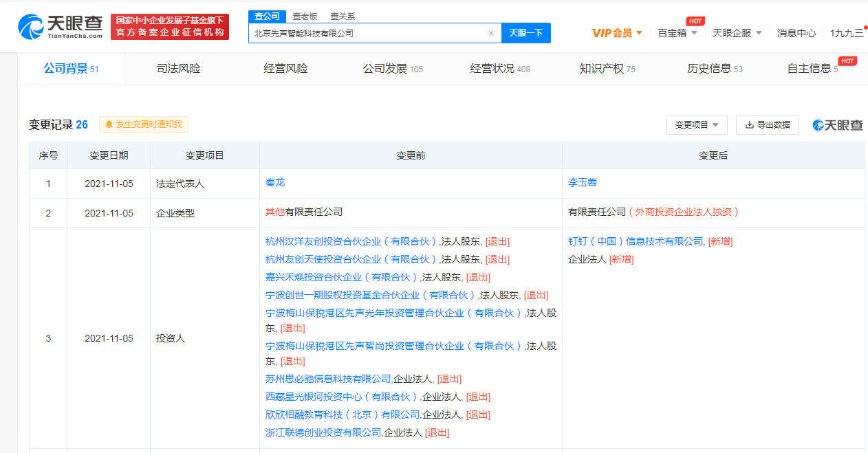The height and width of the screenshot is (453, 868).
Task: Click the 变更日期 column header
Action: tap(109, 155)
